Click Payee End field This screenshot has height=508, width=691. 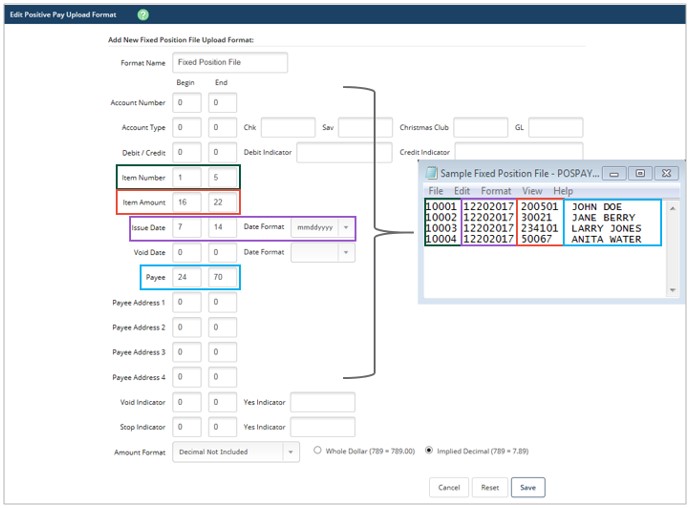[x=222, y=277]
